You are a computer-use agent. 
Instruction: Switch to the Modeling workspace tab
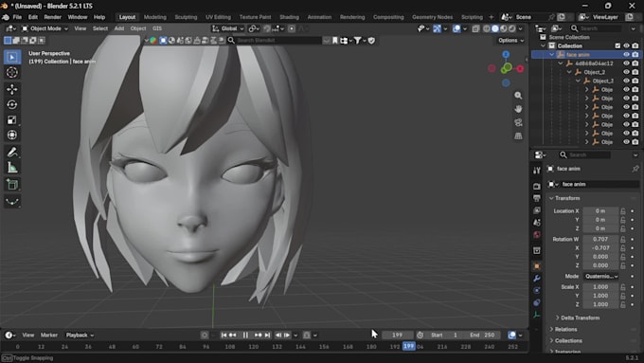point(154,17)
